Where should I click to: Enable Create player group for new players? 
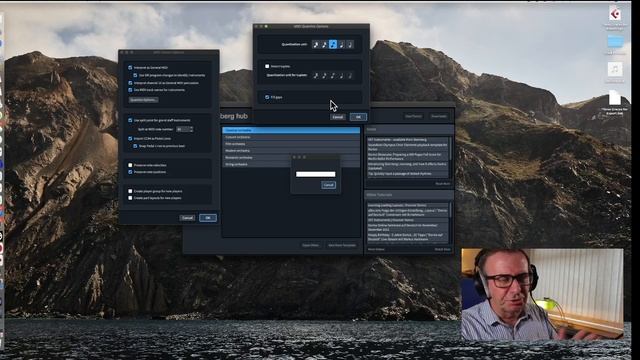click(x=130, y=191)
